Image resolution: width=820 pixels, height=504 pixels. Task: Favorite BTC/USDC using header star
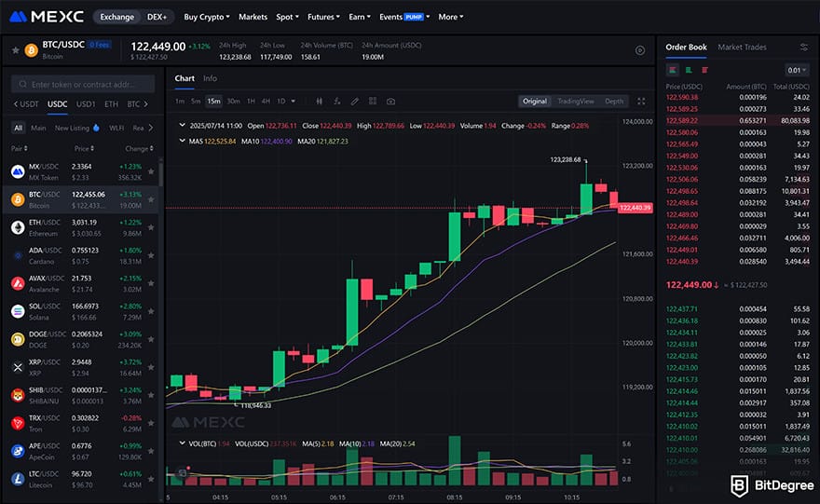point(16,50)
